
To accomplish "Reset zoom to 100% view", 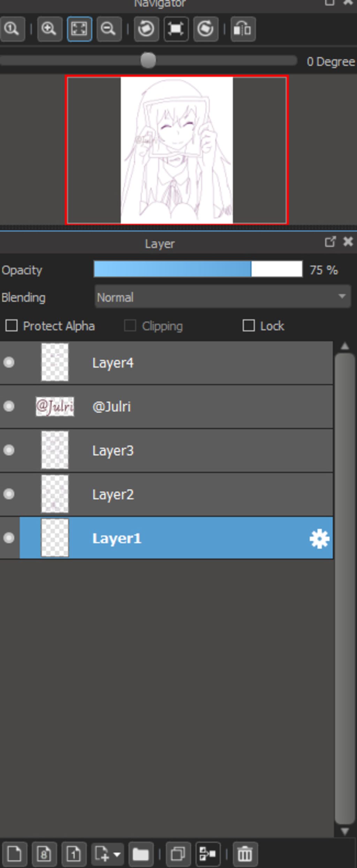I will pos(12,29).
